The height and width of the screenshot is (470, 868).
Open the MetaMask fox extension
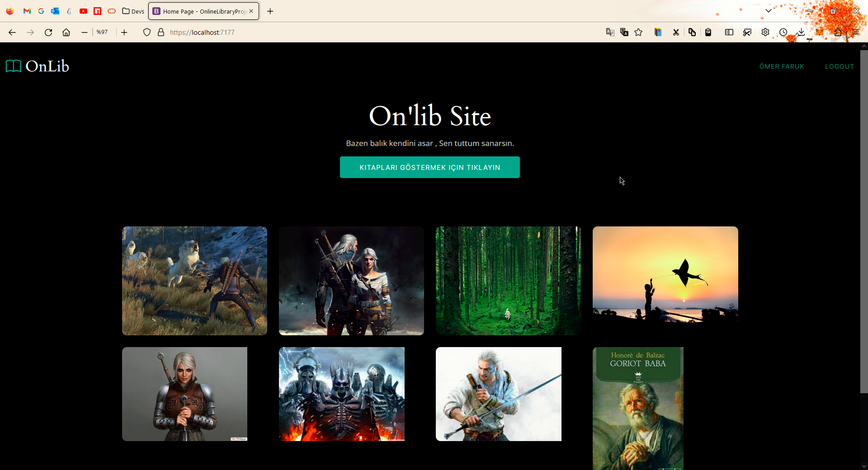point(820,32)
